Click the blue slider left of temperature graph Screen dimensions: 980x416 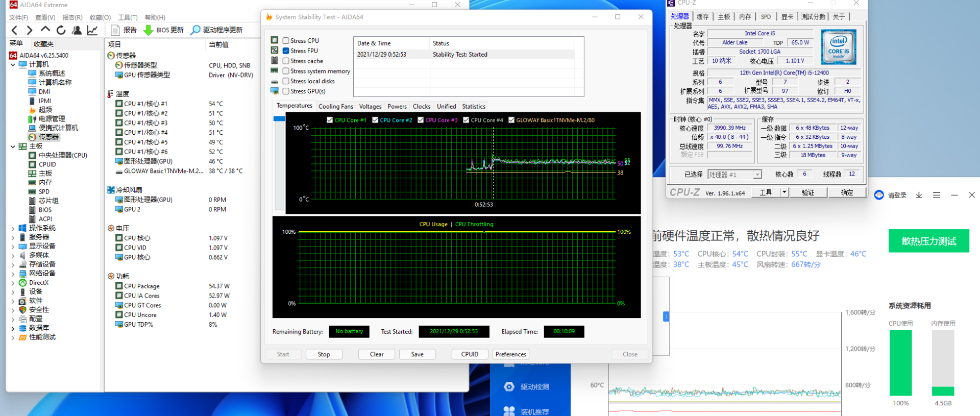[x=279, y=118]
